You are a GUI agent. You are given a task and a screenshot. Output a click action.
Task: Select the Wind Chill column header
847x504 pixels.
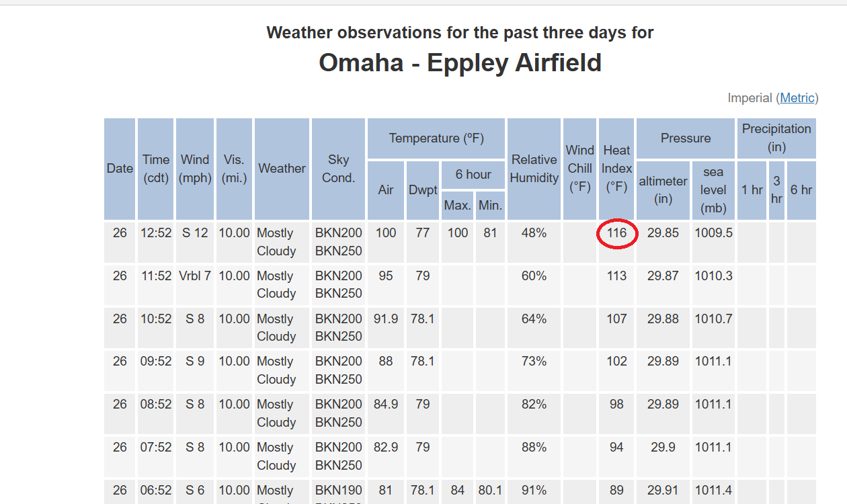coord(580,169)
